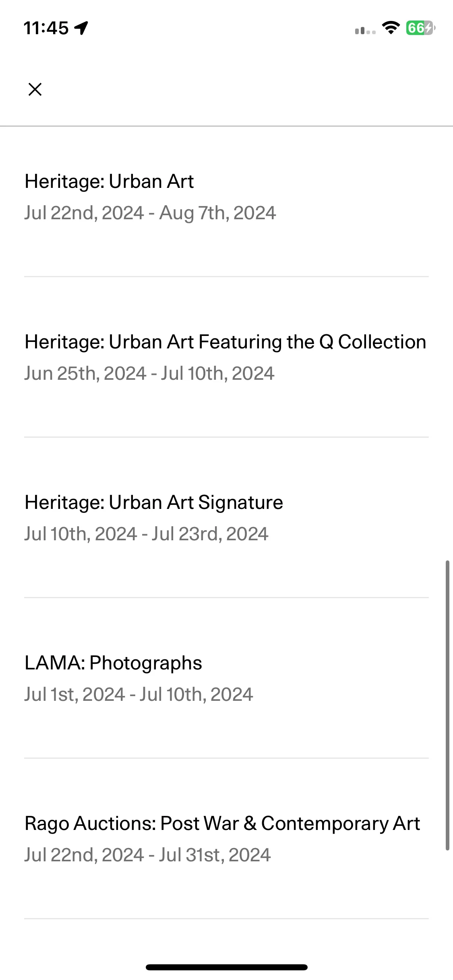Open Rago Auctions: Post War & Contemporary Art
Screen dimensions: 453x980
point(222,824)
